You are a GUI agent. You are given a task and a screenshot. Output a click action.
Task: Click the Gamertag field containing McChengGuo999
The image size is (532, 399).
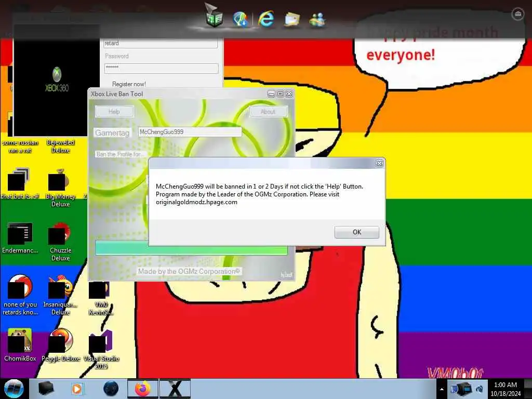click(190, 132)
